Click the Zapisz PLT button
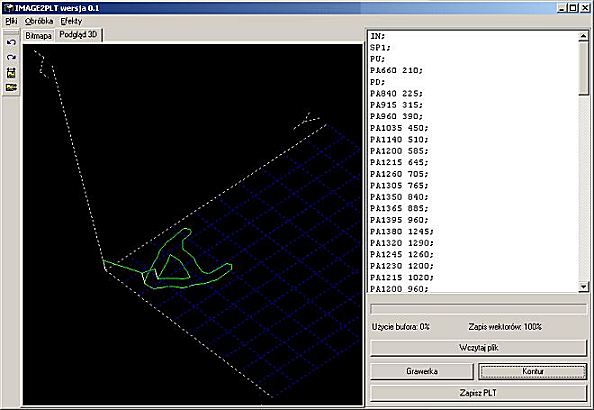 pyautogui.click(x=478, y=393)
